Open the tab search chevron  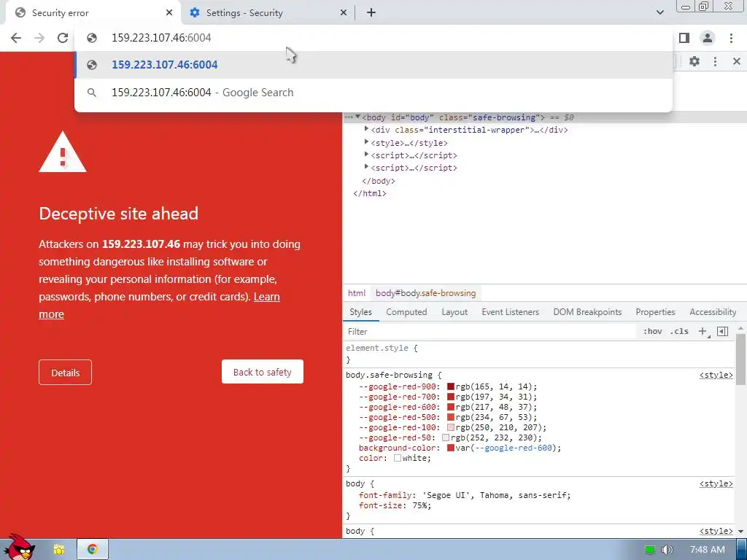tap(659, 12)
